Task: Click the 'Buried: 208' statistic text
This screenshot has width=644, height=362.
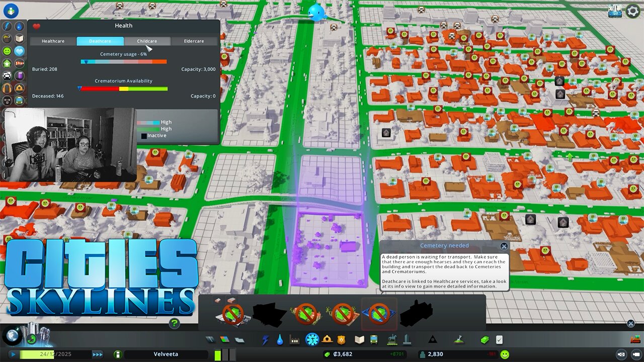Action: [x=45, y=69]
